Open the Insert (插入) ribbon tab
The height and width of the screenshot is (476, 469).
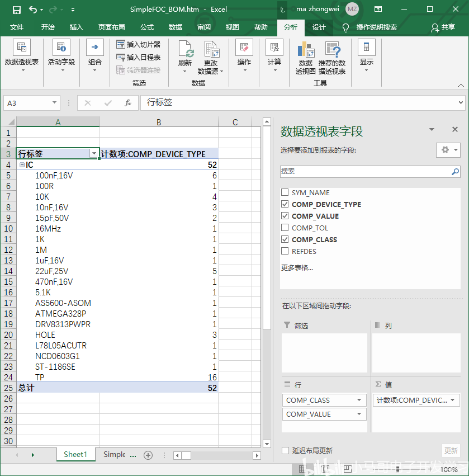76,27
